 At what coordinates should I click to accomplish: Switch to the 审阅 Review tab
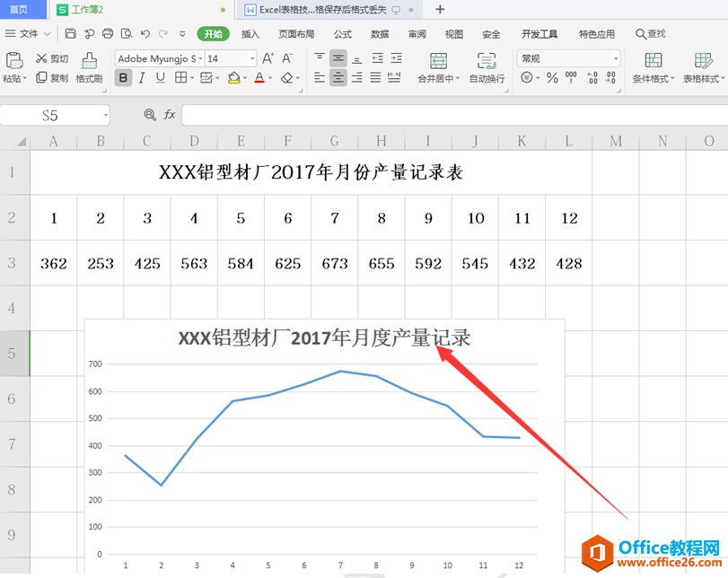coord(417,34)
